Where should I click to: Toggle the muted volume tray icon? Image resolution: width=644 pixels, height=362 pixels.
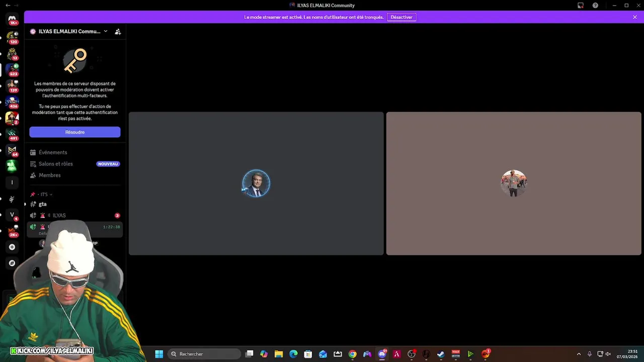[608, 354]
